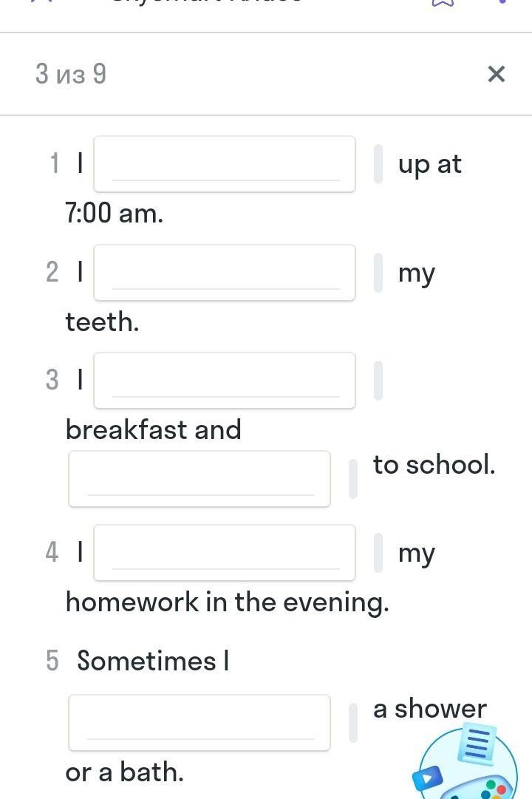Tap the gray handle before "my teeth"
Image resolution: width=532 pixels, height=799 pixels.
click(378, 273)
